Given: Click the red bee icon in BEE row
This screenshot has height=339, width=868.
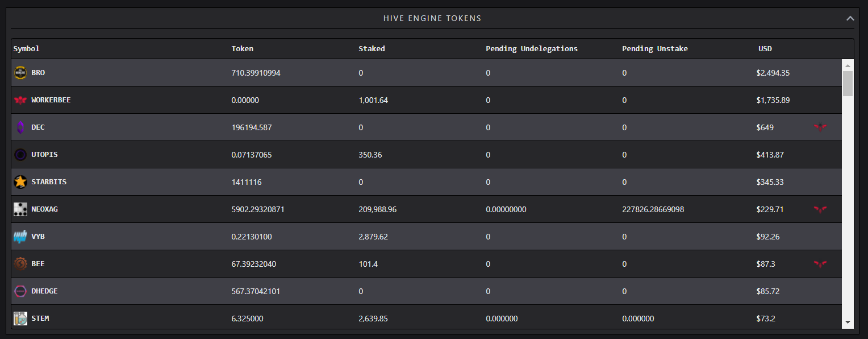Looking at the screenshot, I should [820, 264].
